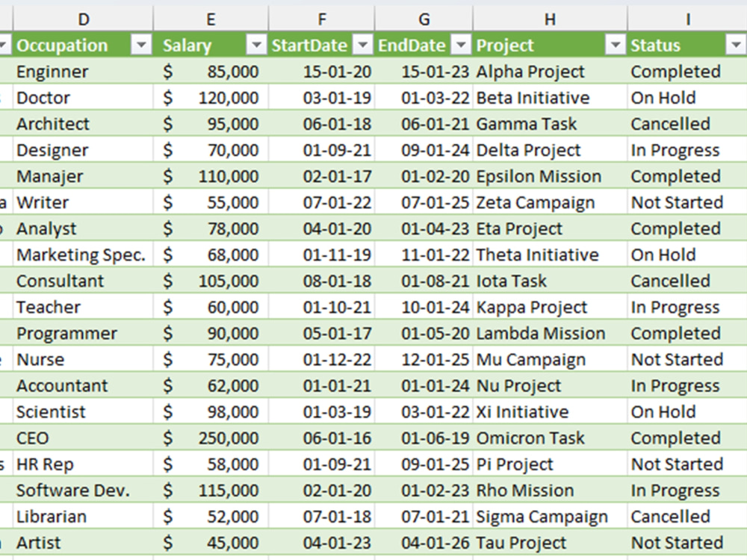Screen dimensions: 747x560
Task: Click the Status header cell
Action: [687, 46]
